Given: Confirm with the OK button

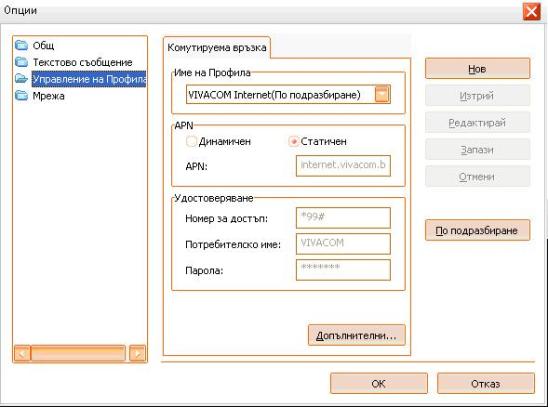Looking at the screenshot, I should 378,384.
